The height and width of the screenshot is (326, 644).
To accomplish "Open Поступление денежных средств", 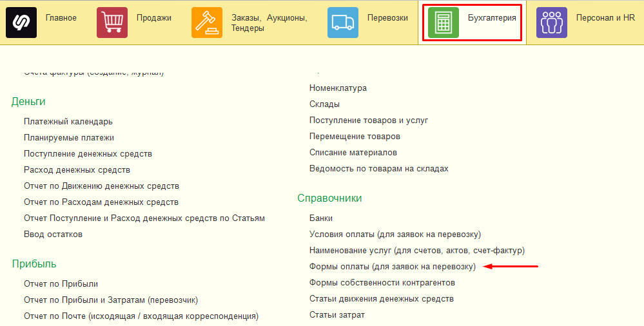I will tap(88, 153).
